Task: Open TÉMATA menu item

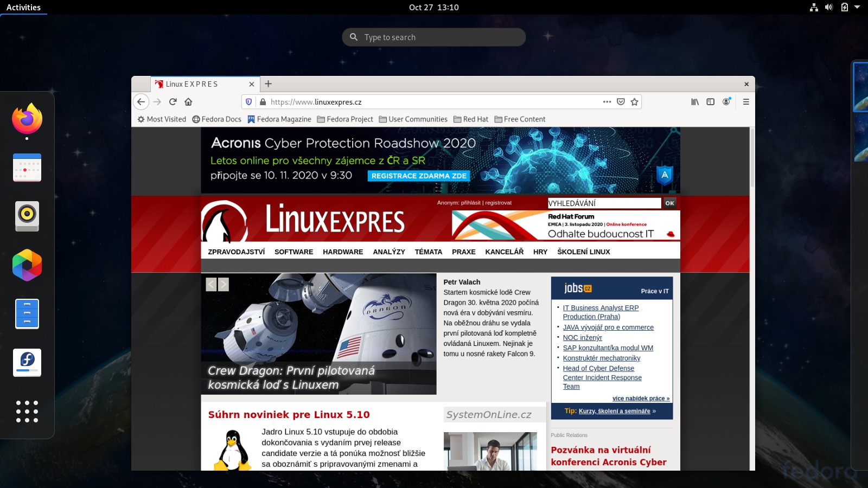Action: pyautogui.click(x=429, y=252)
